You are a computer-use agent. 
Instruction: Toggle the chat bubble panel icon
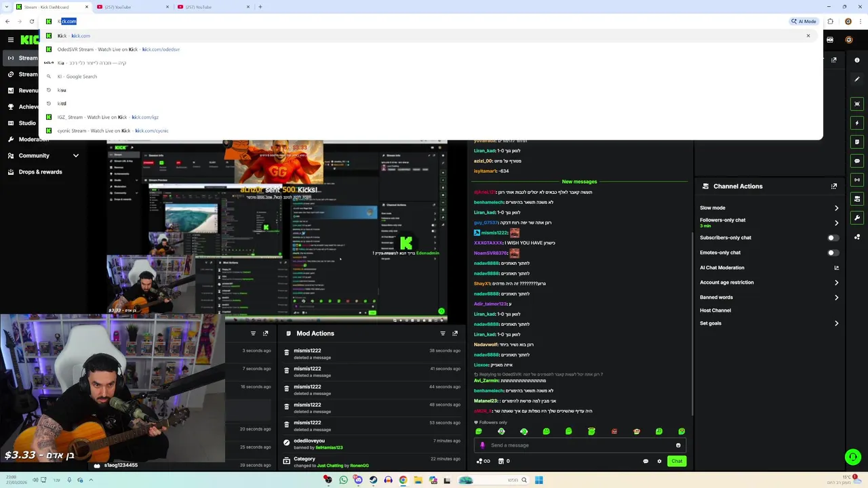857,161
